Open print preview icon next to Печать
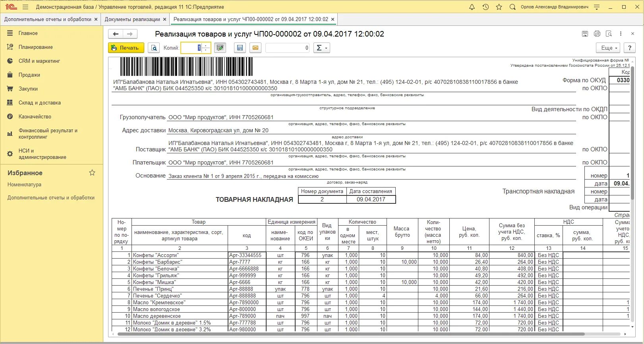The width and height of the screenshot is (644, 344). (154, 48)
